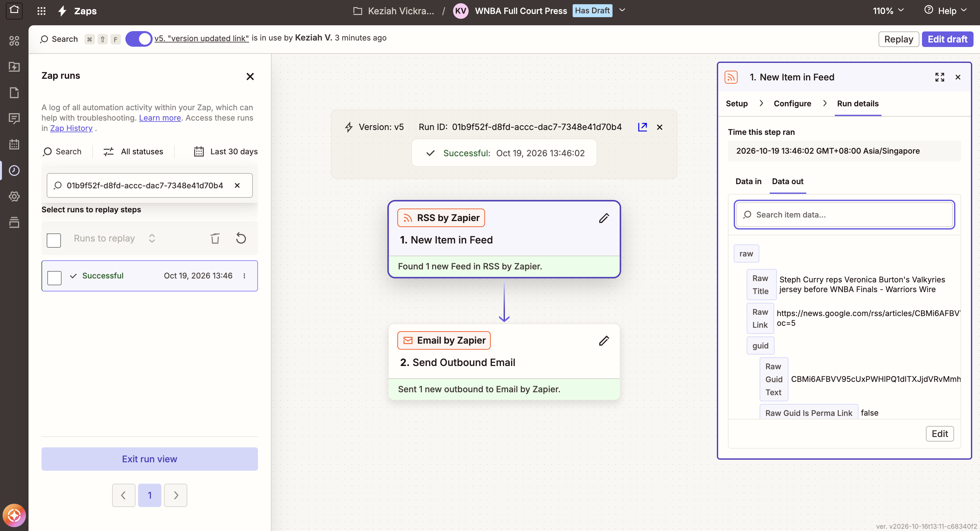Open the versions stack sidebar icon

point(14,222)
